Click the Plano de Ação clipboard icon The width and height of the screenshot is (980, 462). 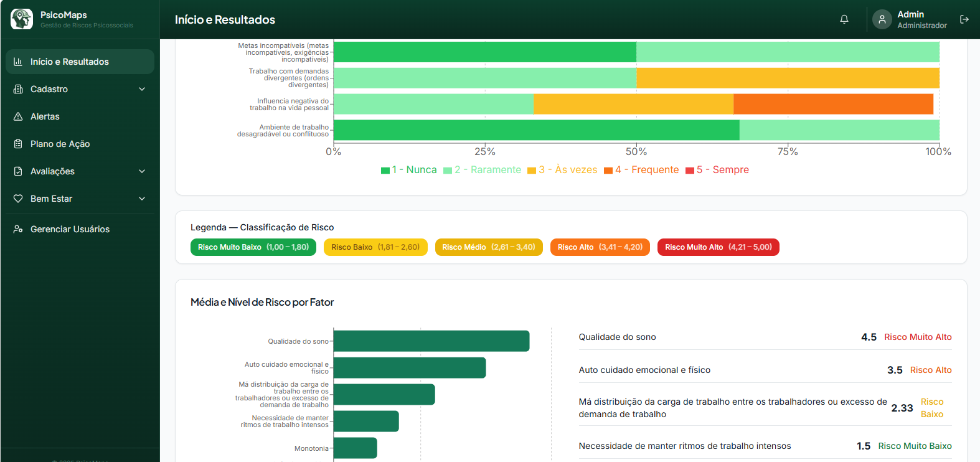[18, 144]
